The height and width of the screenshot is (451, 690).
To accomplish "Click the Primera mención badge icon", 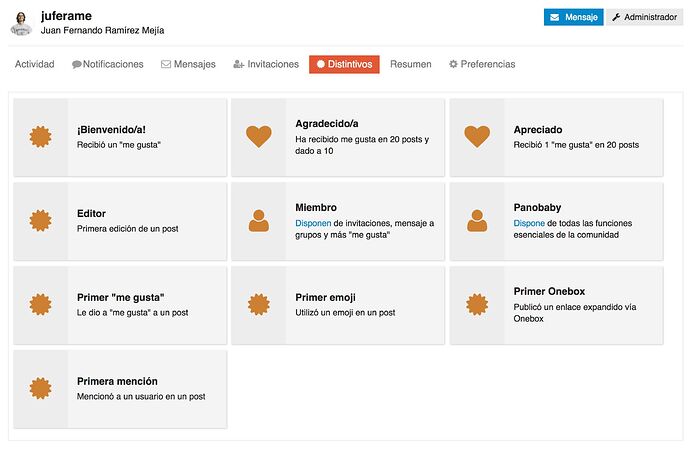I will [x=40, y=389].
